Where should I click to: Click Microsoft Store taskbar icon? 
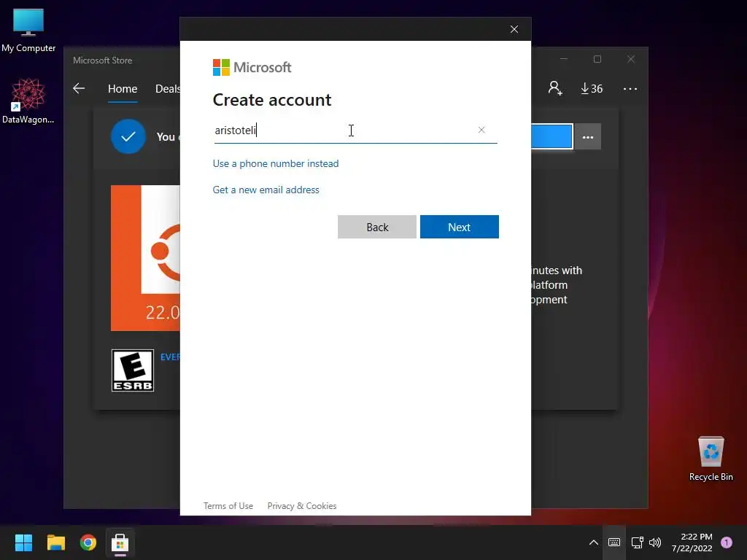tap(120, 542)
